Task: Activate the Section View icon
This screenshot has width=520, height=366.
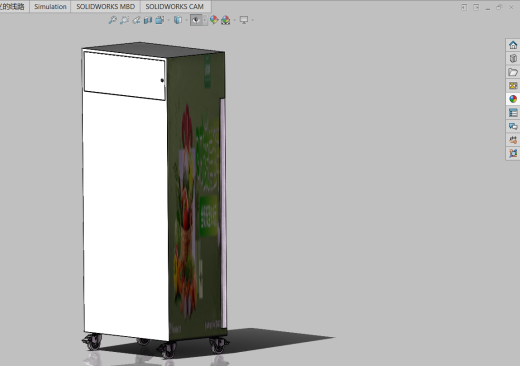Action: [148, 20]
